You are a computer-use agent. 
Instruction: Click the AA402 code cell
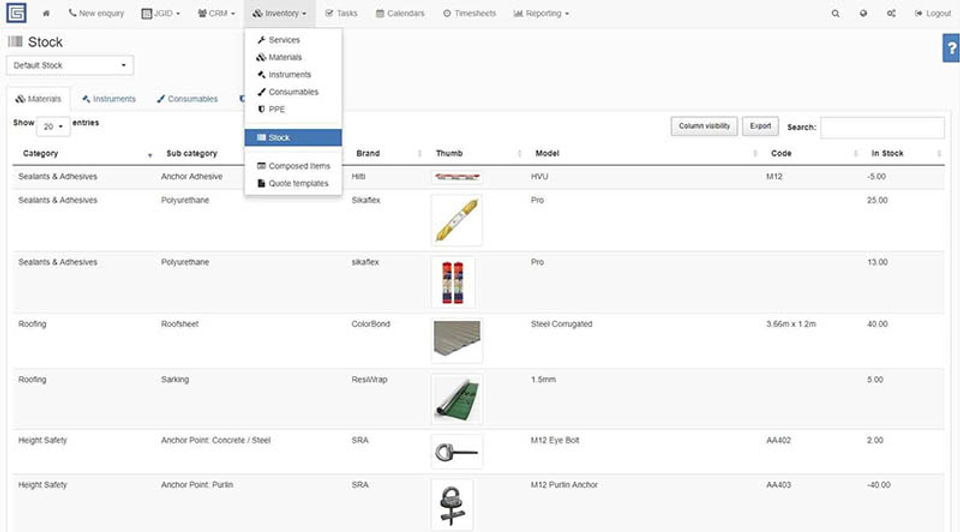pyautogui.click(x=779, y=440)
